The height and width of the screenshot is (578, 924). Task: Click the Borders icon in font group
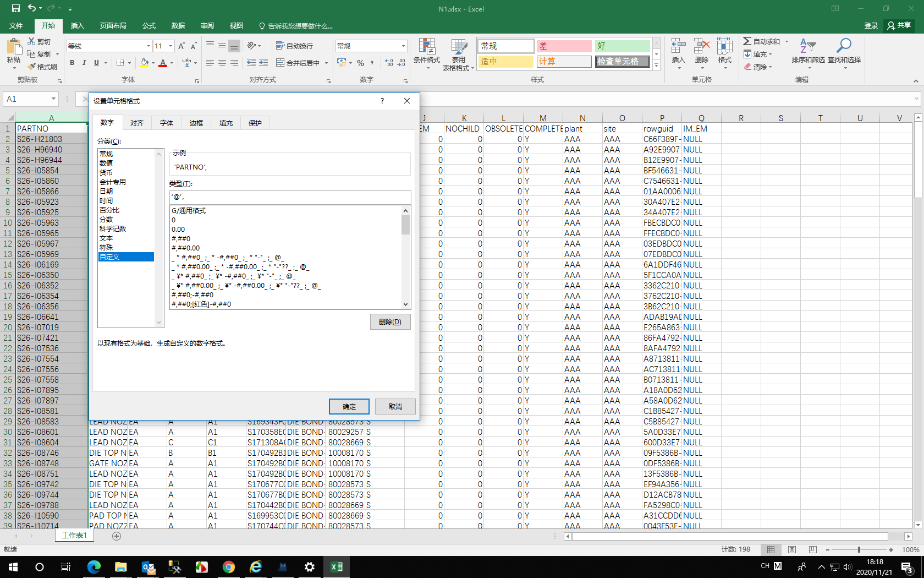[120, 63]
